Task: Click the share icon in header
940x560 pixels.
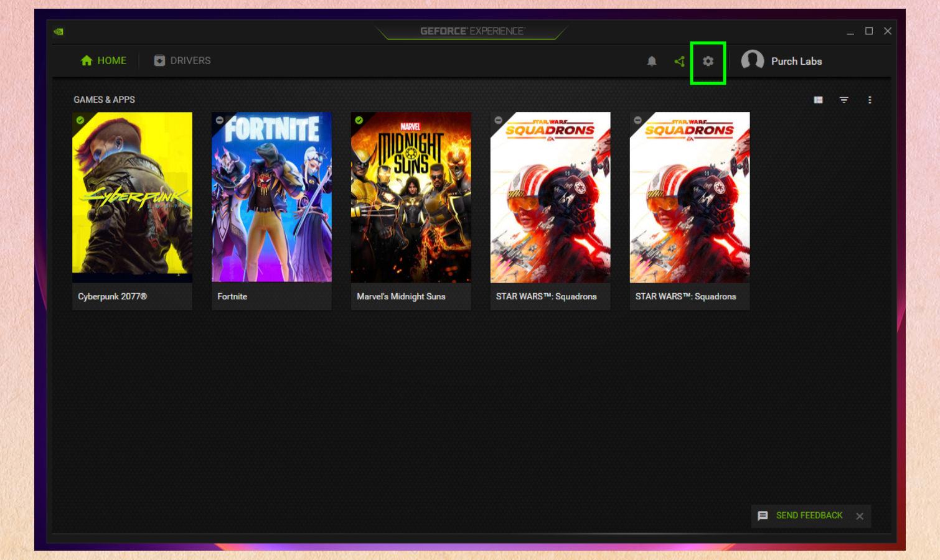Action: click(680, 61)
